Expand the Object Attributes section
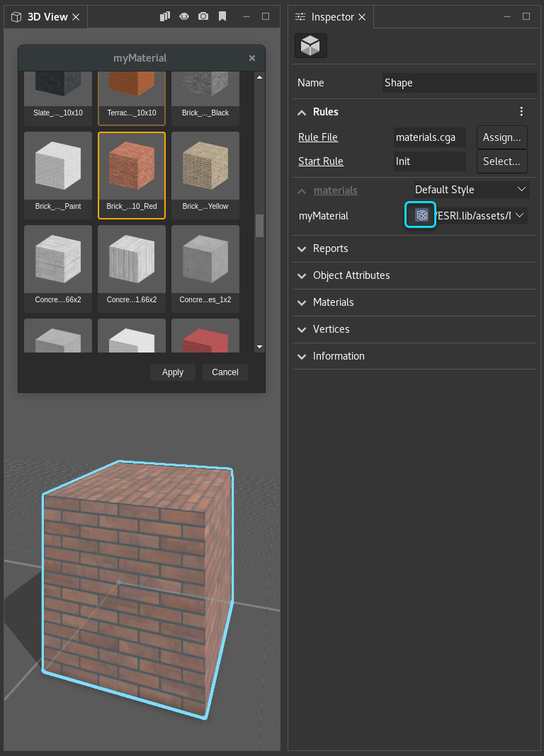Screen dimensions: 544x756 pos(351,275)
